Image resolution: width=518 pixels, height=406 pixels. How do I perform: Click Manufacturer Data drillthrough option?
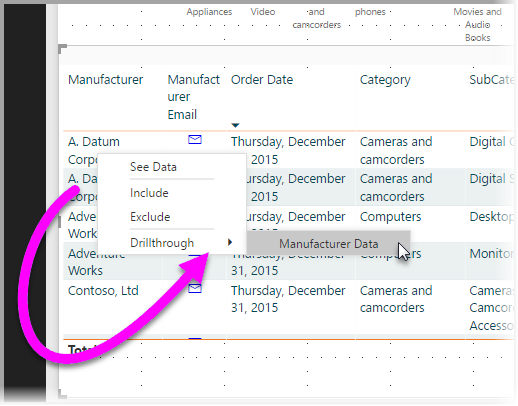point(328,244)
